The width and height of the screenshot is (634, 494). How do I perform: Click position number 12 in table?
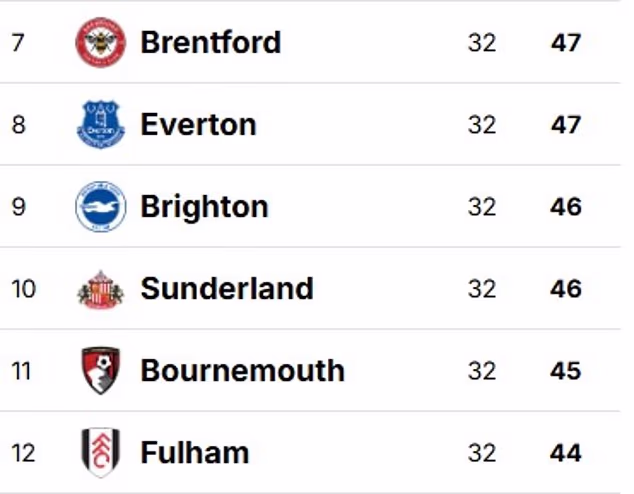(23, 453)
